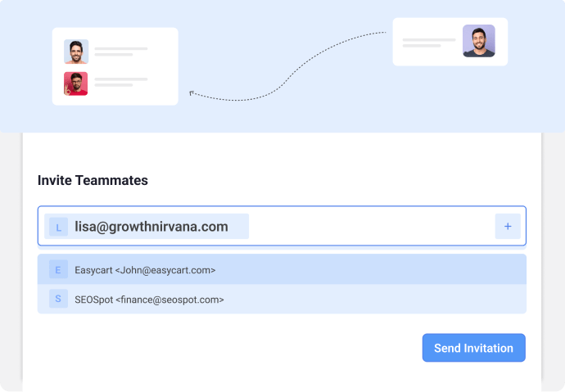565x392 pixels.
Task: Click placeholder lines in the right card
Action: [429, 43]
